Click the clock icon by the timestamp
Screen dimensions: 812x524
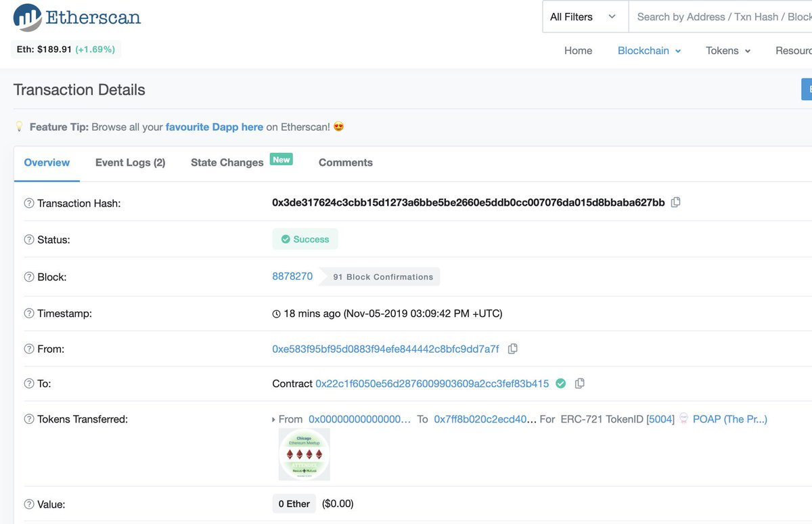[276, 314]
